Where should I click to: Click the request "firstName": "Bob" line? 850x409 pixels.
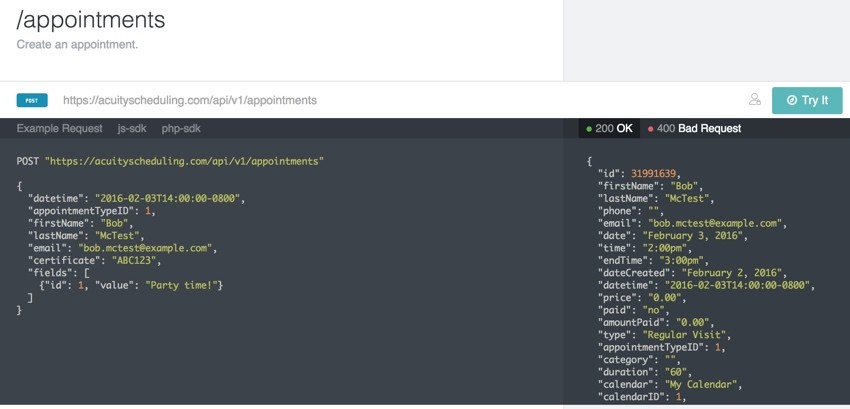pos(80,223)
